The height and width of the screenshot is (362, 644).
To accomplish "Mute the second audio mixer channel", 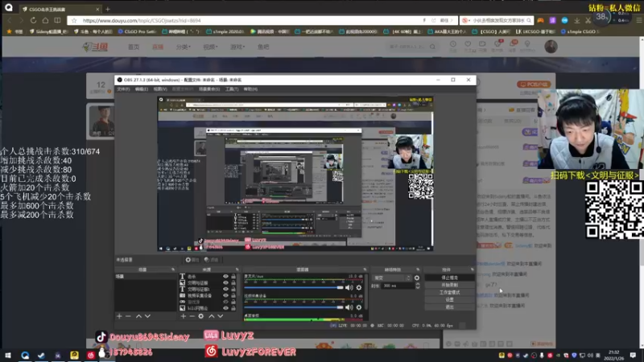I will (x=349, y=307).
